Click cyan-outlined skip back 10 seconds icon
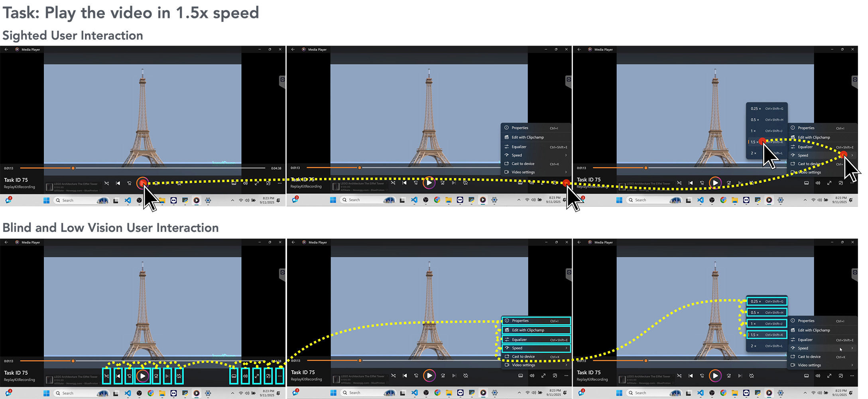This screenshot has height=399, width=868. pos(129,376)
